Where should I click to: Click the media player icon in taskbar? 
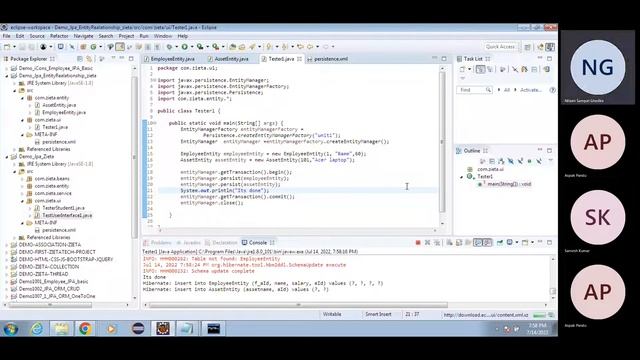pos(111,329)
